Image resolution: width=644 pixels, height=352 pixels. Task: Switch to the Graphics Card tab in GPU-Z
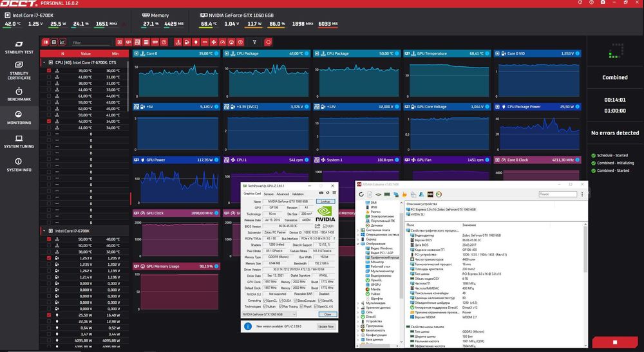click(252, 194)
